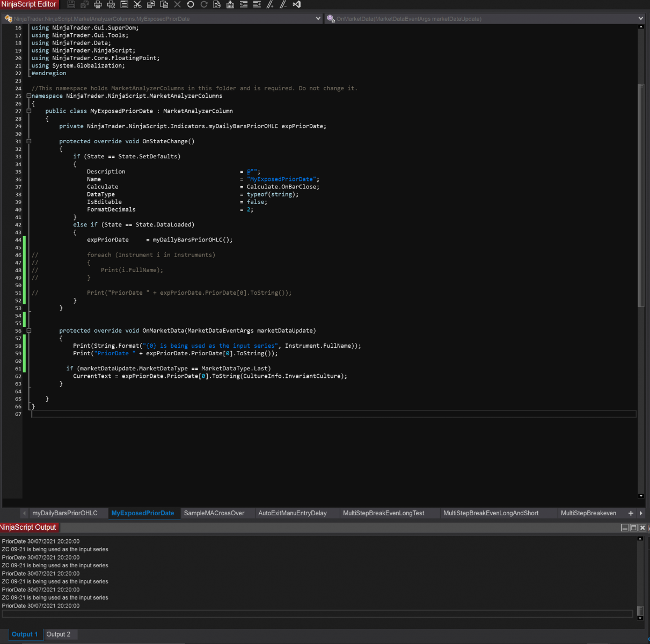Screen dimensions: 650x644
Task: Click the Increase indent icon
Action: tap(257, 4)
